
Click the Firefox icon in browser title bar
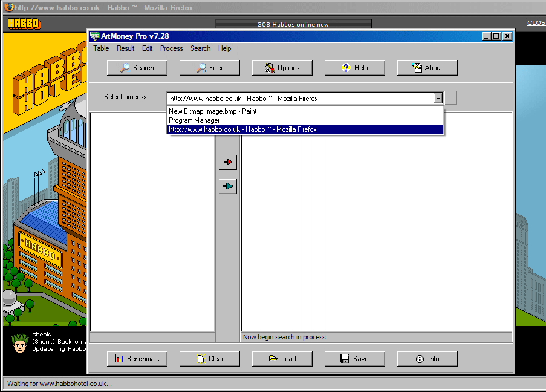click(x=9, y=7)
